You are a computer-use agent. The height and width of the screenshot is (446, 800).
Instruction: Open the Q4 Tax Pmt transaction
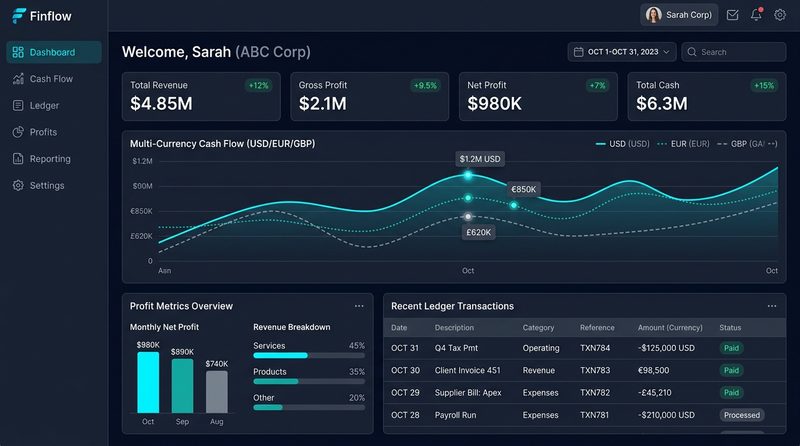tap(585, 348)
